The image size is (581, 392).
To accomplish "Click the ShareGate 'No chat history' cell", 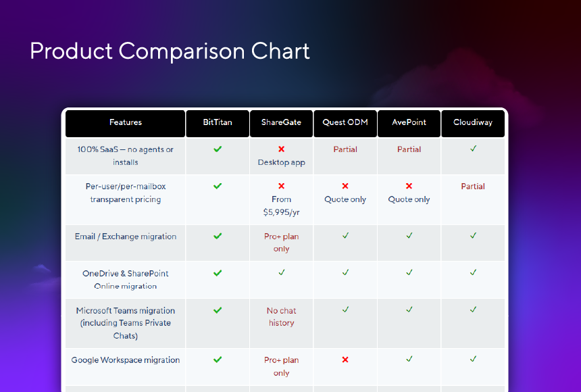I will point(281,317).
